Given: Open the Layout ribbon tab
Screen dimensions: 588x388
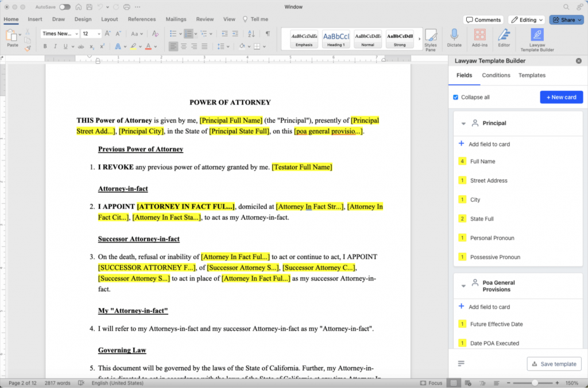Looking at the screenshot, I should tap(110, 19).
